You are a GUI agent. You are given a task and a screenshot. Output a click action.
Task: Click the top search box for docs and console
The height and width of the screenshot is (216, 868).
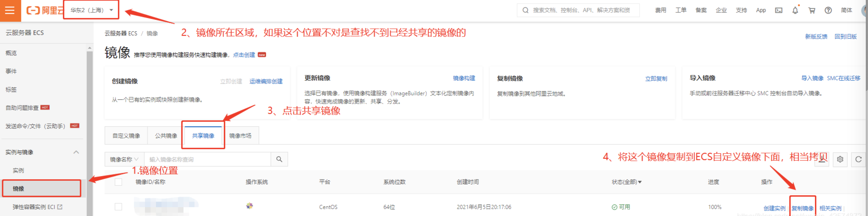[x=578, y=10]
